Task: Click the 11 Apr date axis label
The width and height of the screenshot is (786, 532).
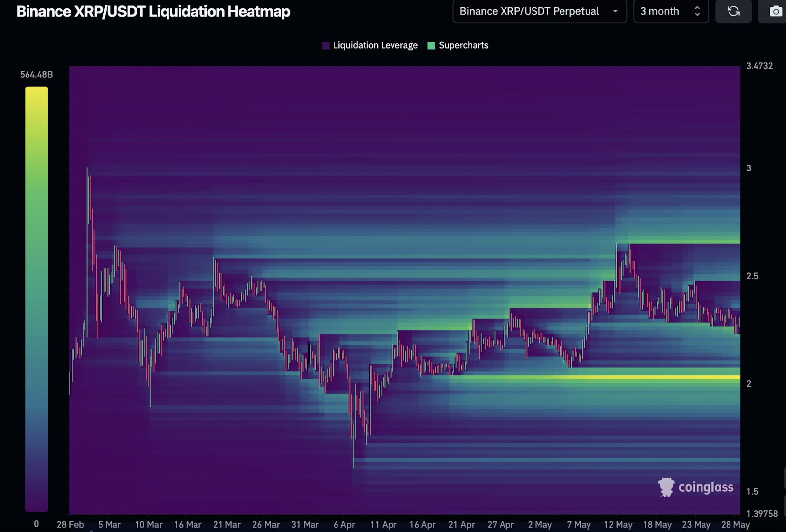Action: click(383, 525)
